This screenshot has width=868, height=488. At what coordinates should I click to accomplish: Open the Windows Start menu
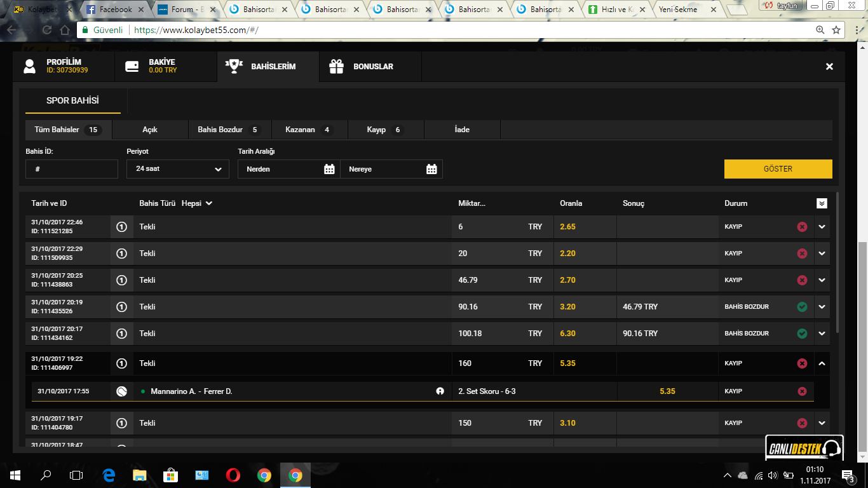(15, 475)
